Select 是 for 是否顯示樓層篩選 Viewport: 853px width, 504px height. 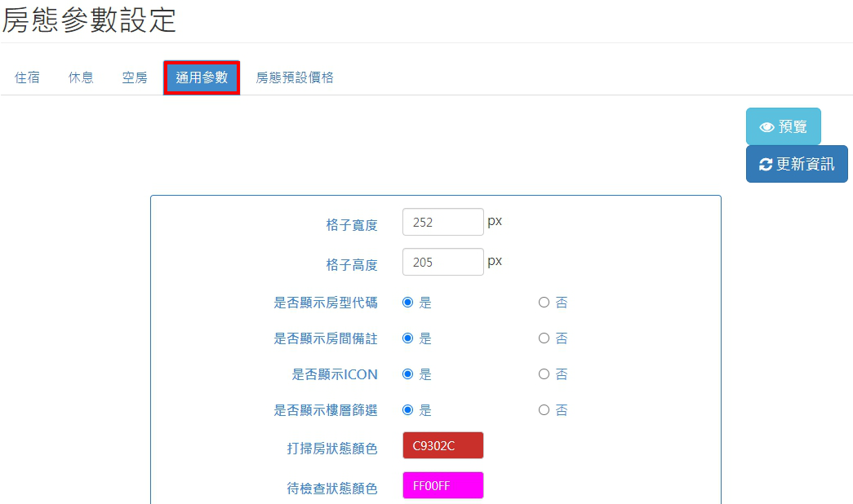[408, 410]
